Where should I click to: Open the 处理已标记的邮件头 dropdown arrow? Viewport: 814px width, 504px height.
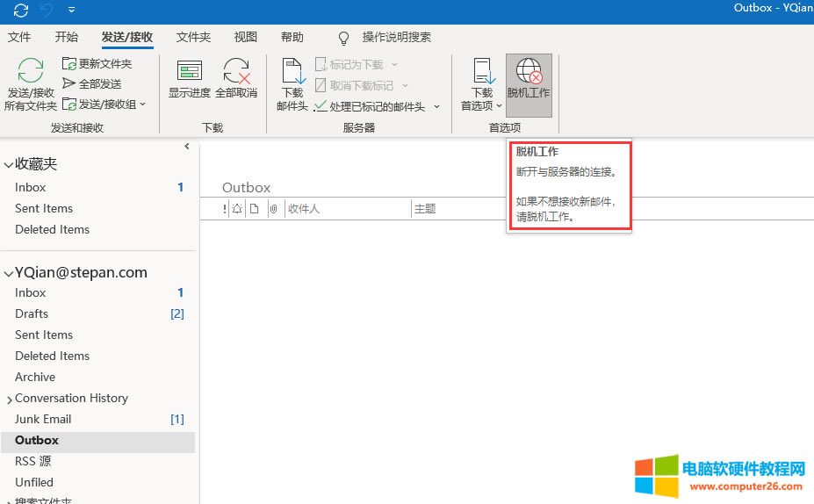point(436,106)
